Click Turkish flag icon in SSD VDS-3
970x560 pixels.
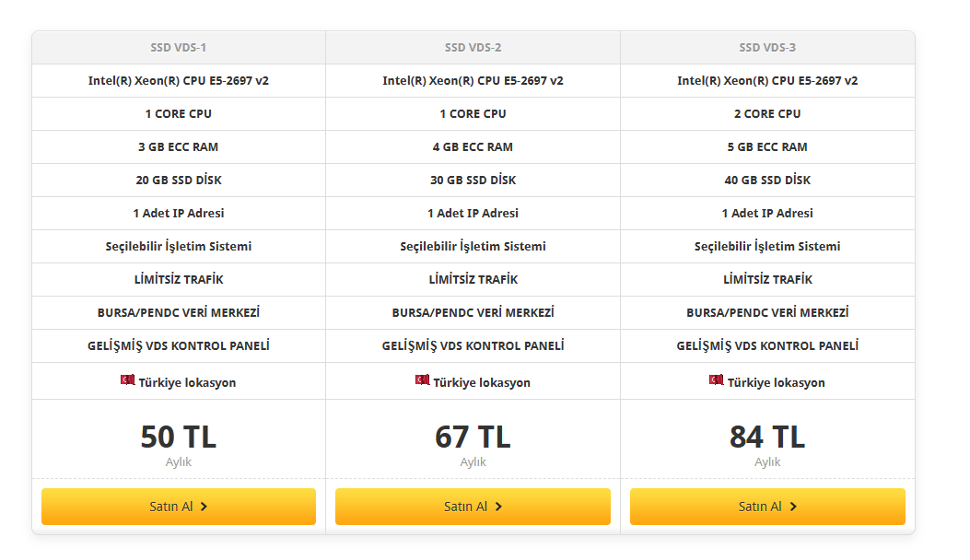coord(717,379)
